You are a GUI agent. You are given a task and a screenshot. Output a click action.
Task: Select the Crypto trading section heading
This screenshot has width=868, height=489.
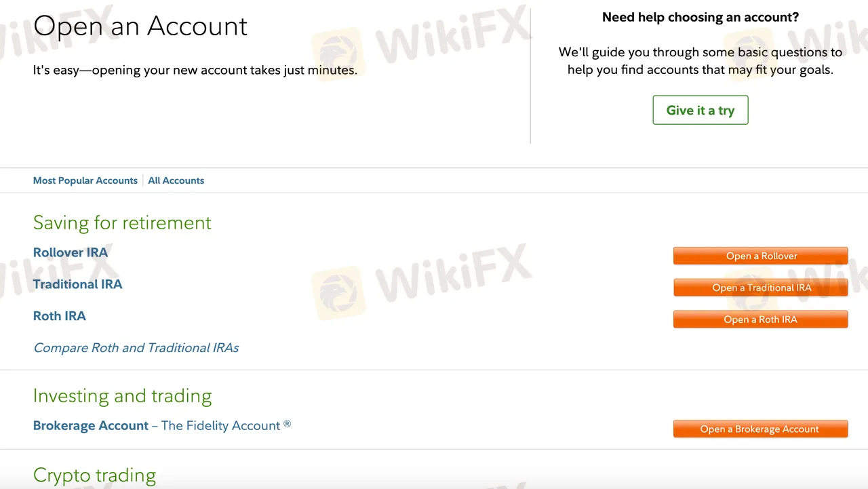coord(94,475)
